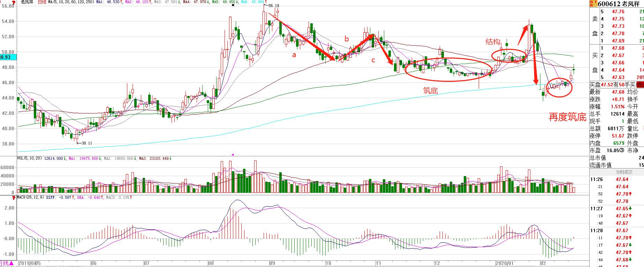Viewport: 644px width, 267px height.
Task: Click the 2019/04/05 date label on time axis
Action: click(30, 264)
